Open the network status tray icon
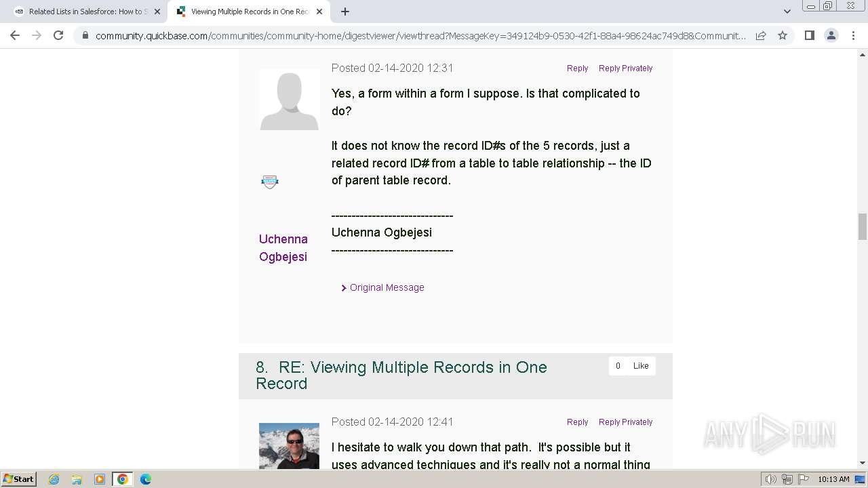The image size is (868, 488). [787, 479]
